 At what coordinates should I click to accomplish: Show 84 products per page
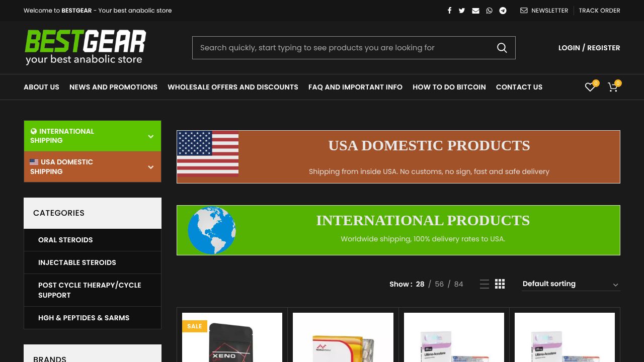coord(459,284)
